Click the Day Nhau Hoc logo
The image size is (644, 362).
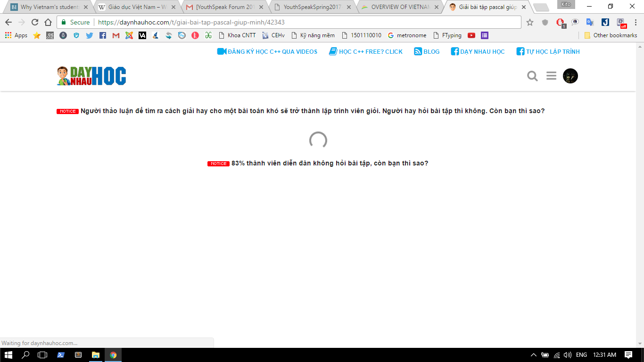(91, 76)
